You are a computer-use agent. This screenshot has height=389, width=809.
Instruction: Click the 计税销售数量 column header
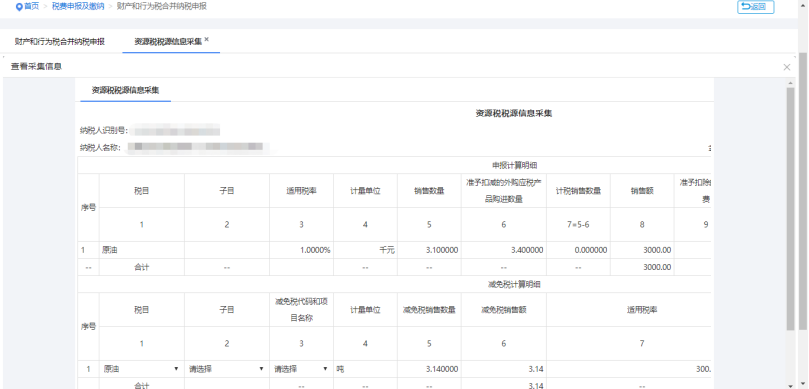point(578,190)
